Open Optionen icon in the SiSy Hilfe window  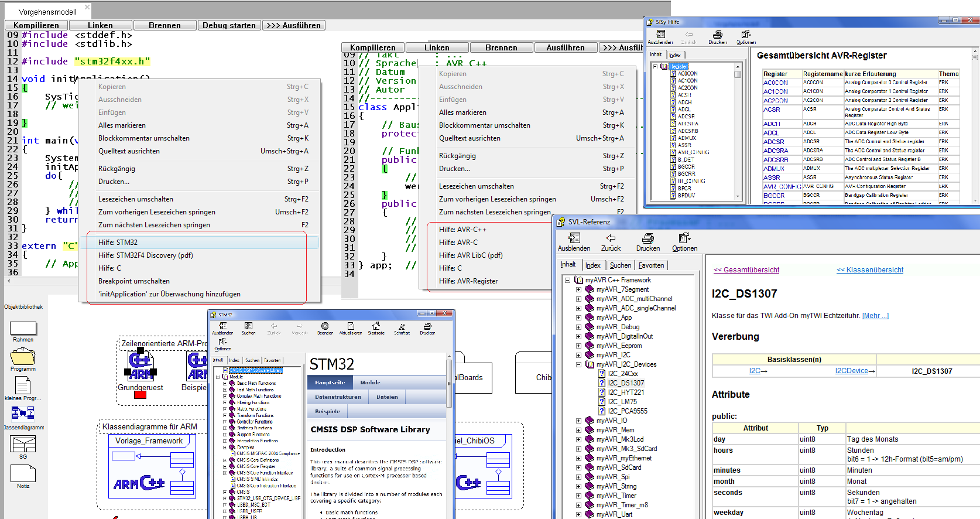tap(746, 35)
